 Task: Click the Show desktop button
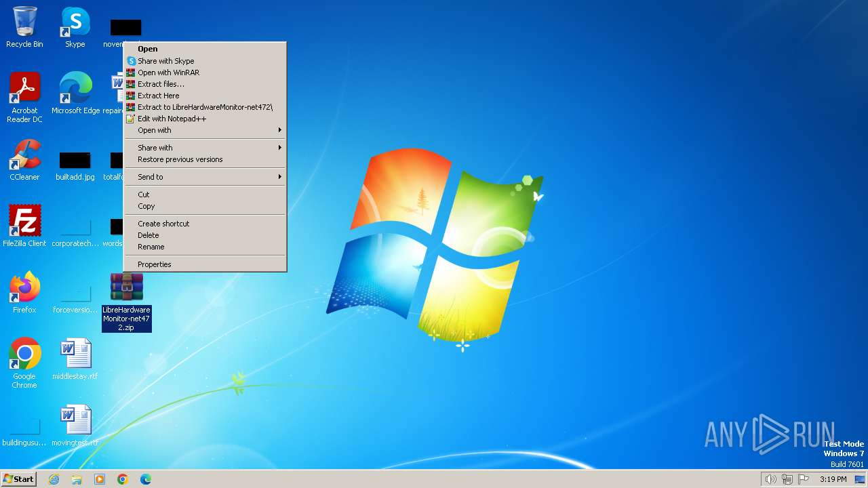coord(860,479)
